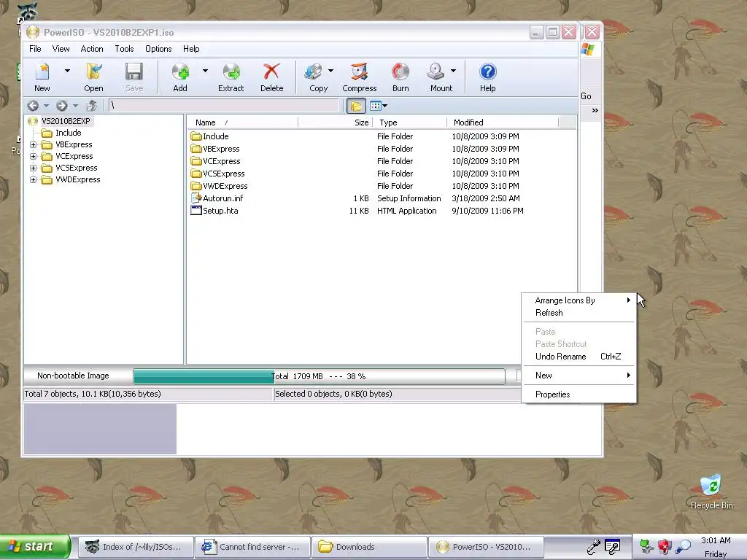Open the Back history dropdown arrow
Screen dimensions: 747x560
(46, 105)
